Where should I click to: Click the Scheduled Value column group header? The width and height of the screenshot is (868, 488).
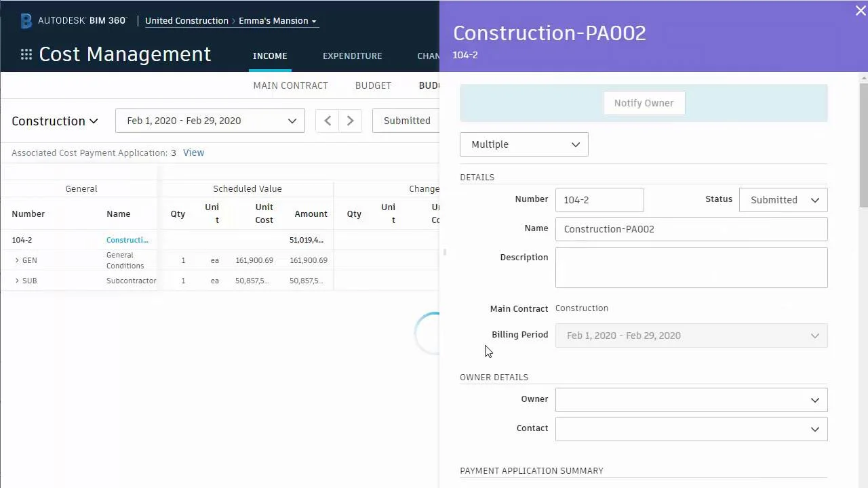coord(247,189)
